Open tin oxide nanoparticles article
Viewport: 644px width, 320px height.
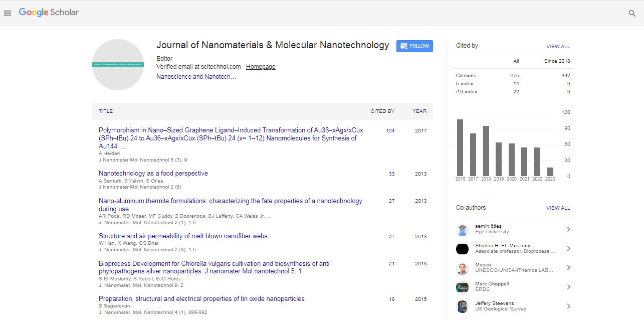coord(201,299)
